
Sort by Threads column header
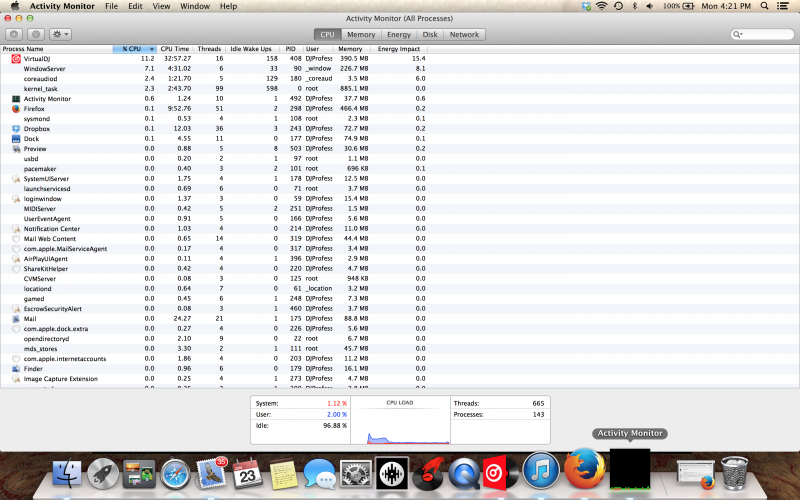coord(209,49)
